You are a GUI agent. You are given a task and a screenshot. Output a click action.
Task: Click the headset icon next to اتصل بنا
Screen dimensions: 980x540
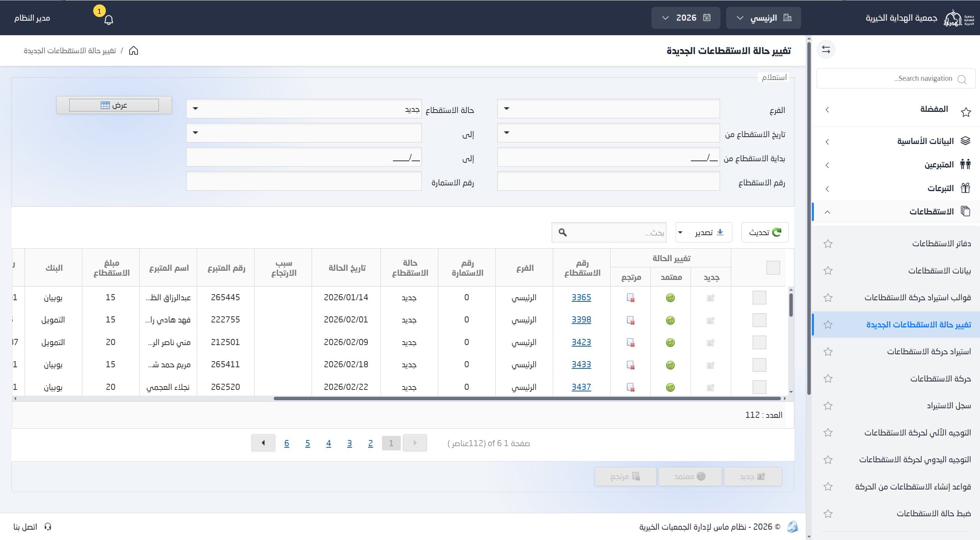tap(48, 527)
